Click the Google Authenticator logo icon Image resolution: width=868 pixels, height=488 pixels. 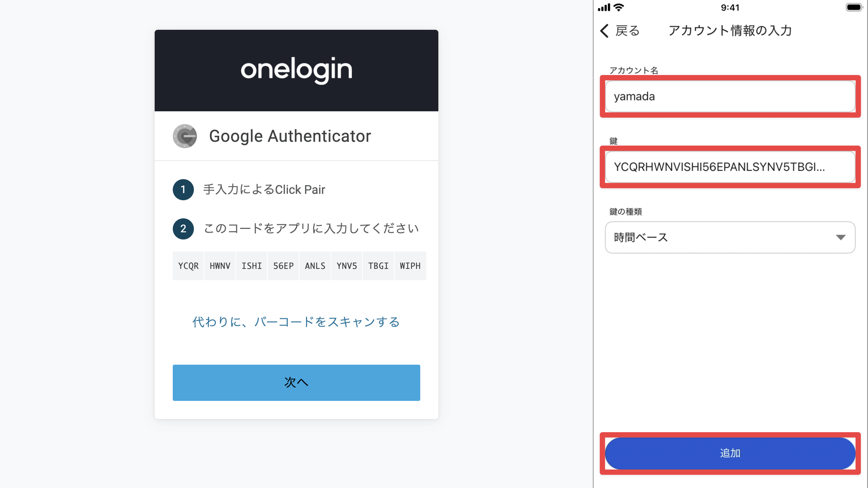coord(185,136)
